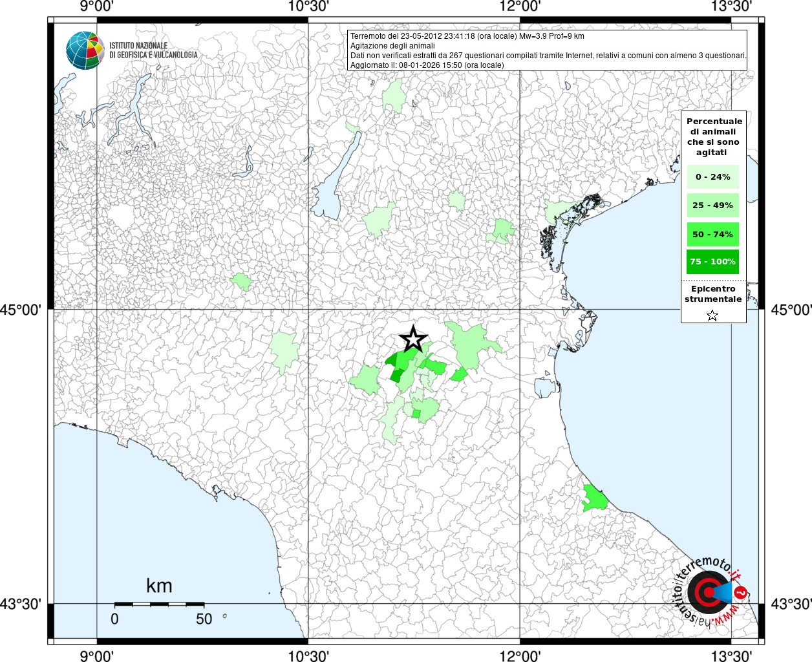The height and width of the screenshot is (662, 812).
Task: Select the 50 - 74% legend swatch
Action: point(712,234)
